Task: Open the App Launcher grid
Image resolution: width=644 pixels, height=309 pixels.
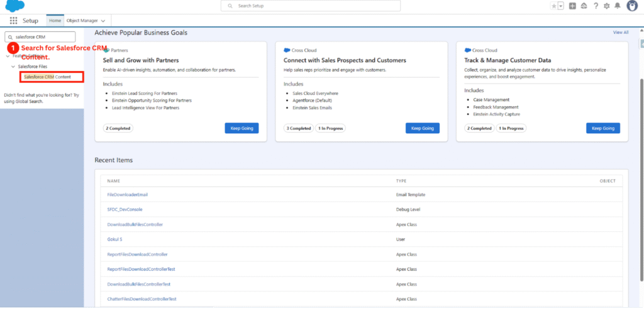Action: pyautogui.click(x=14, y=21)
